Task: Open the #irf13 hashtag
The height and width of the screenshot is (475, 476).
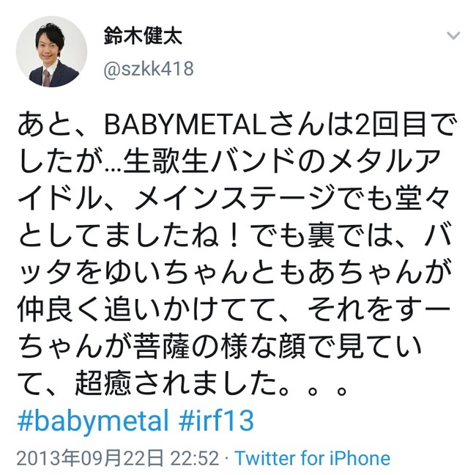Action: click(x=216, y=420)
